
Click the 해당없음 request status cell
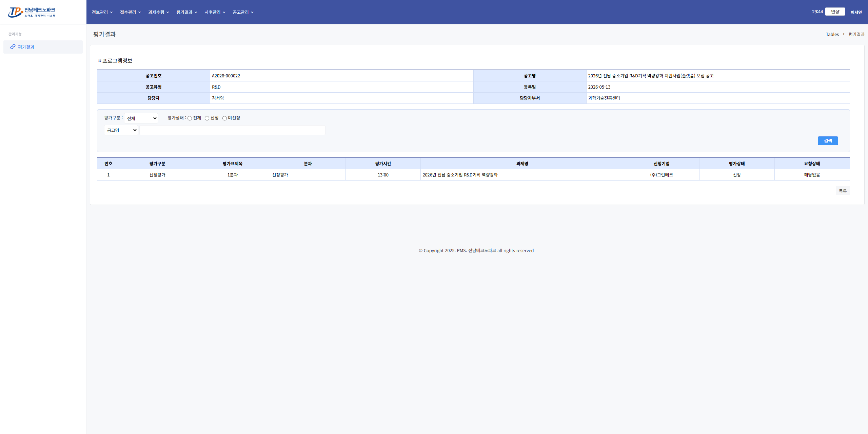(812, 175)
